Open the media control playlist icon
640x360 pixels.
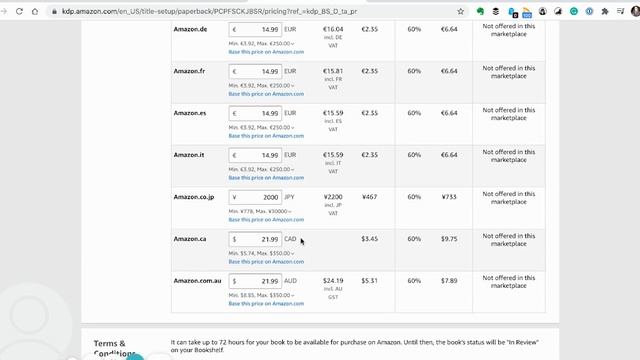coord(620,11)
